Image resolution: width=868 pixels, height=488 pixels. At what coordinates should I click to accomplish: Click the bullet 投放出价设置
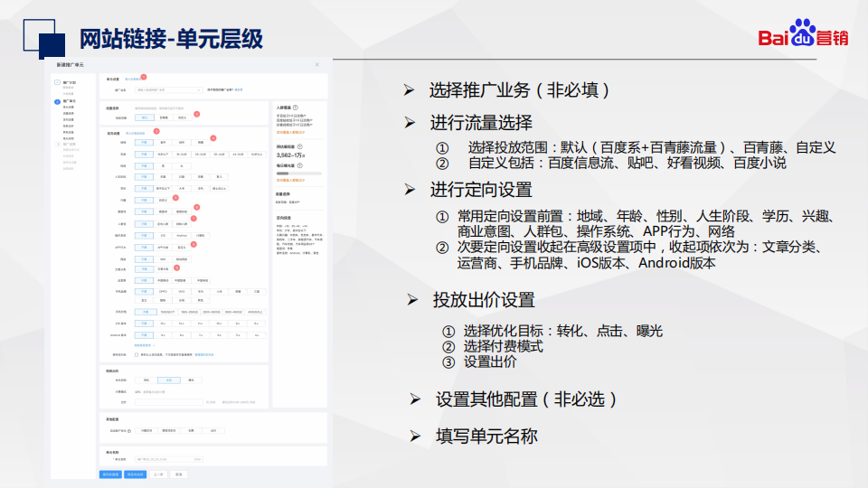coord(484,300)
